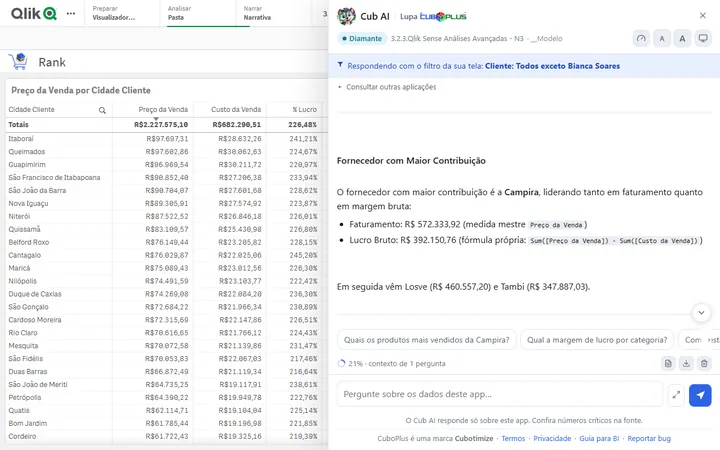Click the Lupa CuboPlus logo
Image resolution: width=720 pixels, height=450 pixels.
(433, 17)
